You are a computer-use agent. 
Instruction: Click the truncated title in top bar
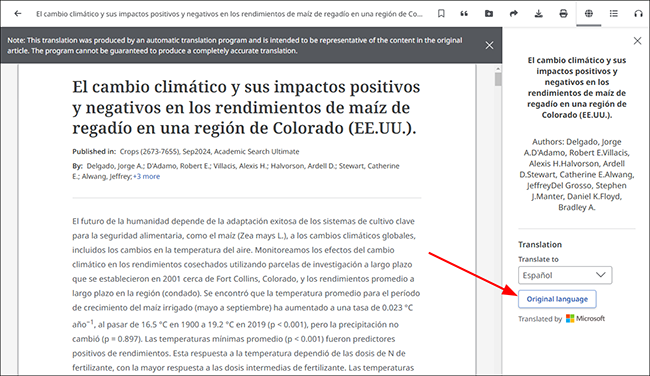tap(229, 14)
